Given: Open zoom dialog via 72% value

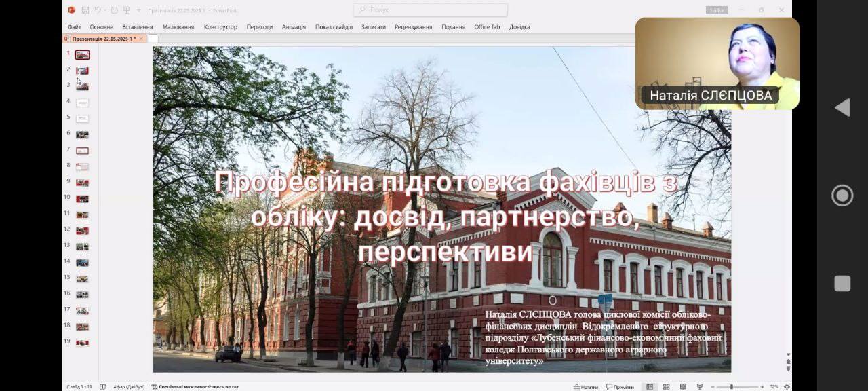Looking at the screenshot, I should [774, 387].
